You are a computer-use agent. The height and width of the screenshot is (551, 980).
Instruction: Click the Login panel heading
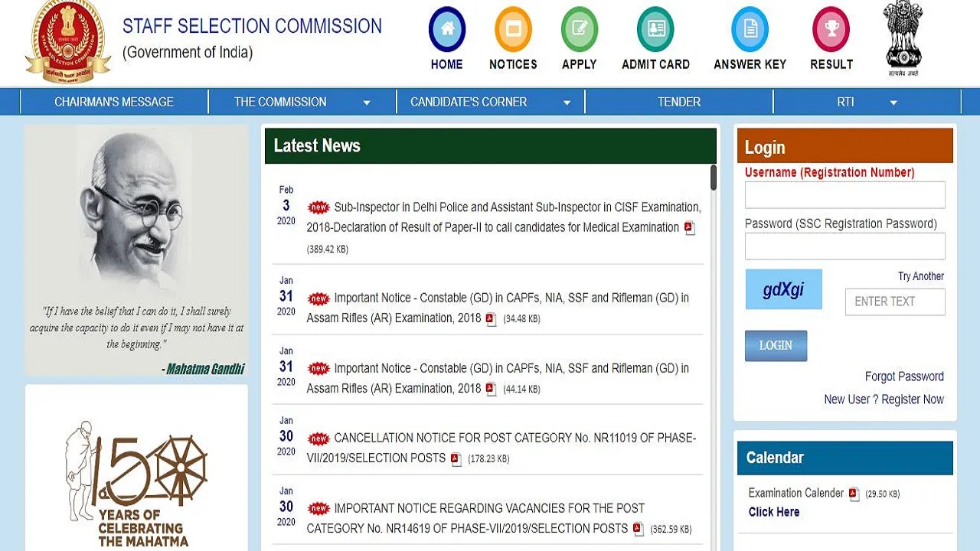click(765, 148)
